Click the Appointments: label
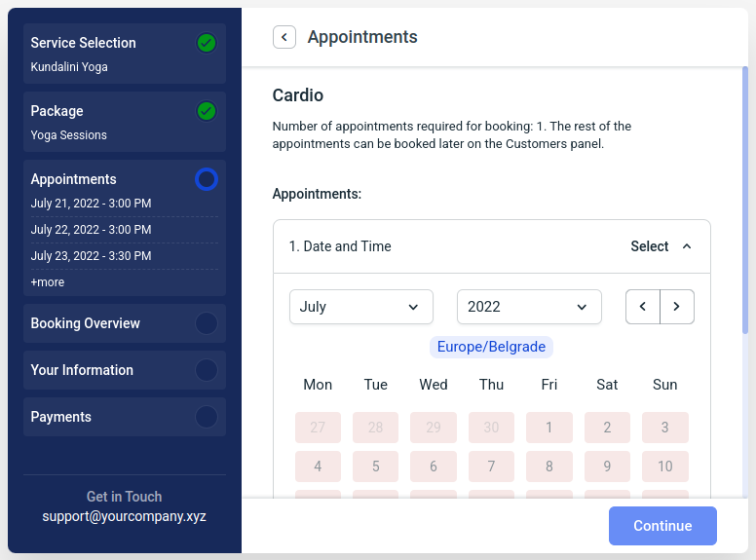This screenshot has width=756, height=560. pos(317,194)
